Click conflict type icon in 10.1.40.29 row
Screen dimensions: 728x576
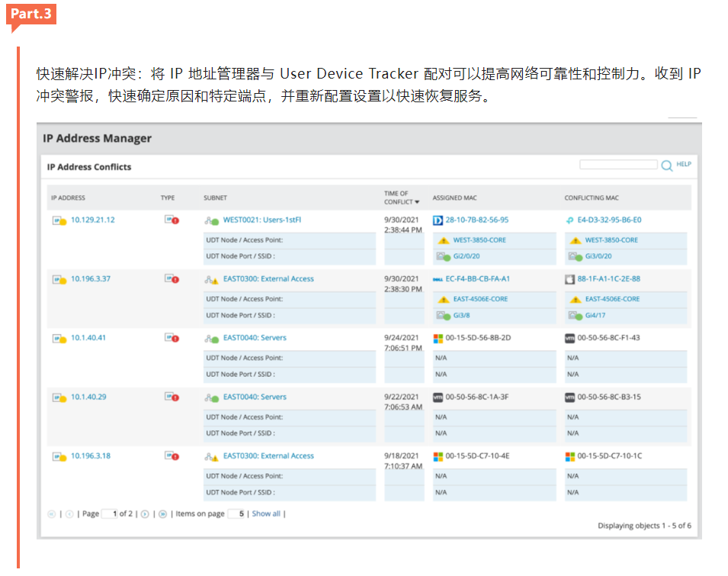pyautogui.click(x=172, y=397)
